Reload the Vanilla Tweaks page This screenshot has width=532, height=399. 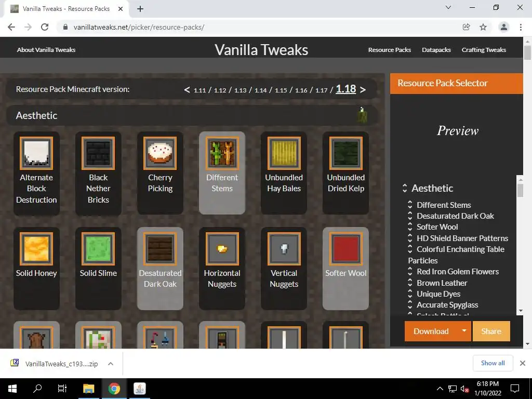pos(45,27)
